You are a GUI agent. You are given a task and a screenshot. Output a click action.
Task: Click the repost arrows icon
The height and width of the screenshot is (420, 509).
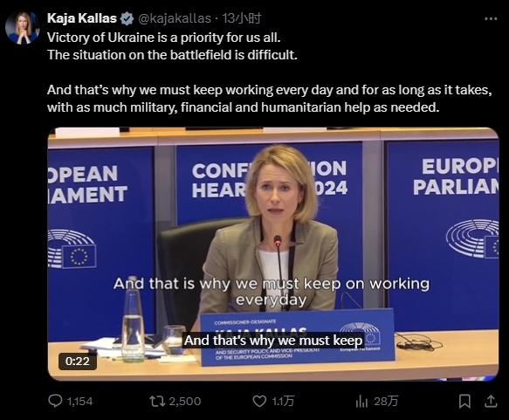(x=157, y=401)
